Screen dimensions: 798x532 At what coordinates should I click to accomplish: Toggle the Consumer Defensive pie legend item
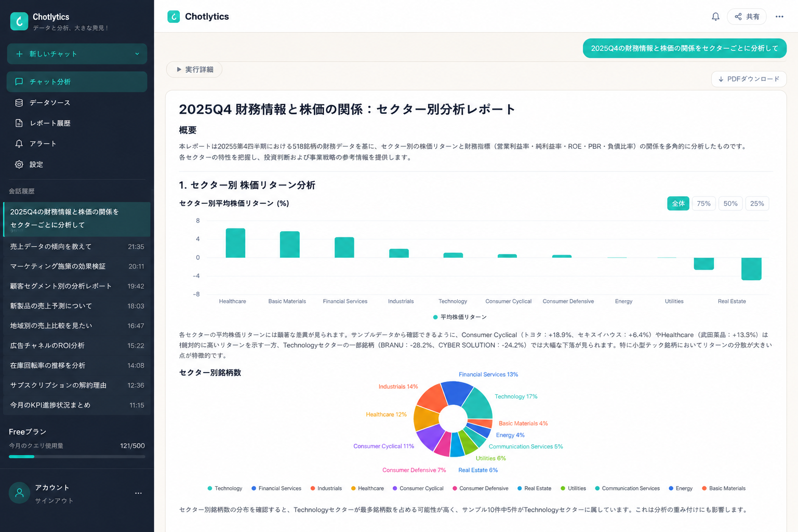(x=480, y=488)
